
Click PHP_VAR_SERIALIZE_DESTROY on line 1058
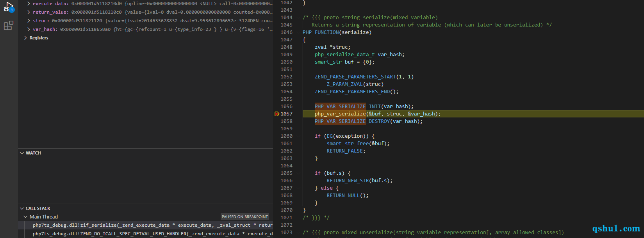352,121
